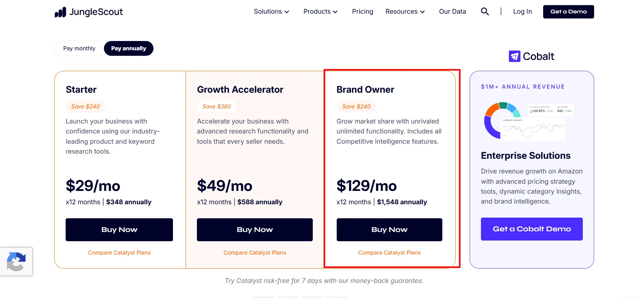Screen dimensions: 644x298
Task: Buy the Starter plan now
Action: tap(119, 230)
